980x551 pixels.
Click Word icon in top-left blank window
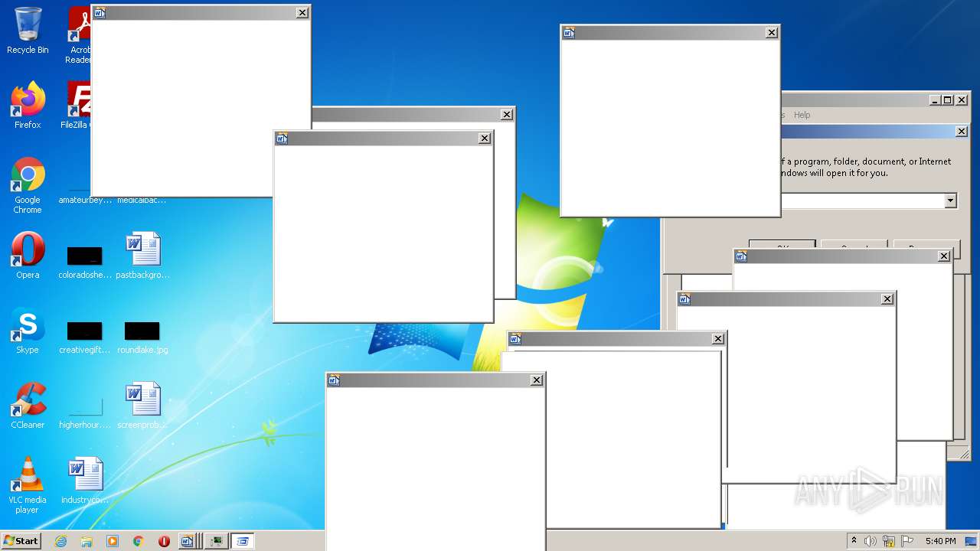pos(100,12)
